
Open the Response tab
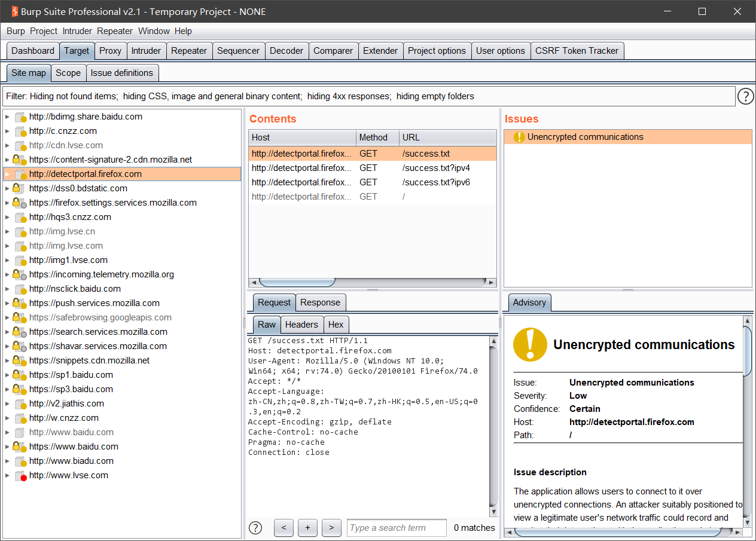[320, 302]
